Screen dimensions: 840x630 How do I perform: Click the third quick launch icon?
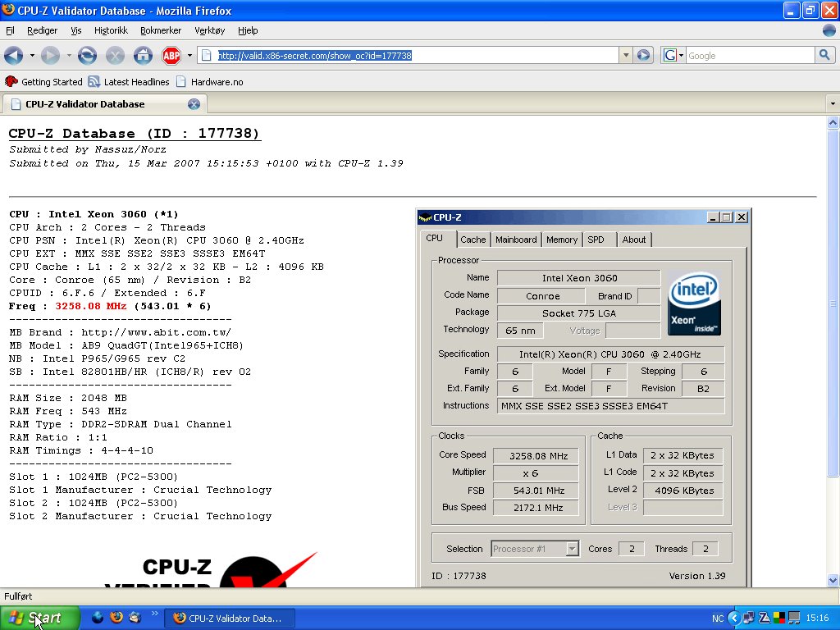[135, 618]
